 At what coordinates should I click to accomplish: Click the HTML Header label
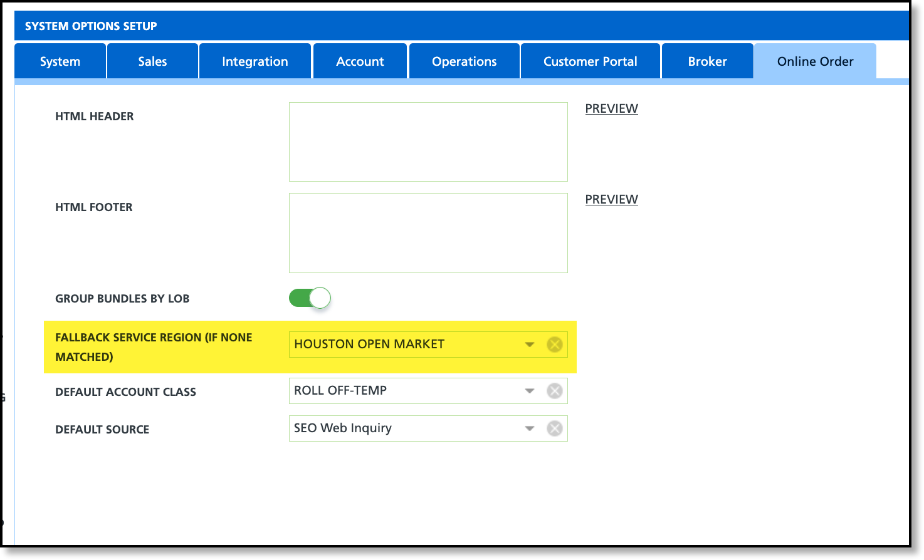coord(95,117)
